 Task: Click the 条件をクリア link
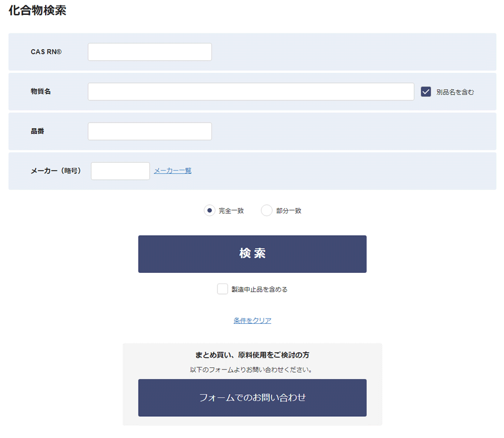pos(253,321)
